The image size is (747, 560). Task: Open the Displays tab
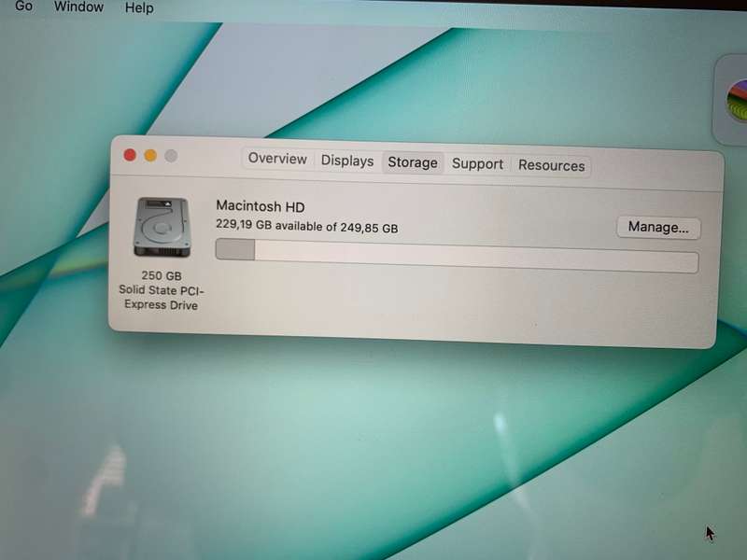point(347,161)
